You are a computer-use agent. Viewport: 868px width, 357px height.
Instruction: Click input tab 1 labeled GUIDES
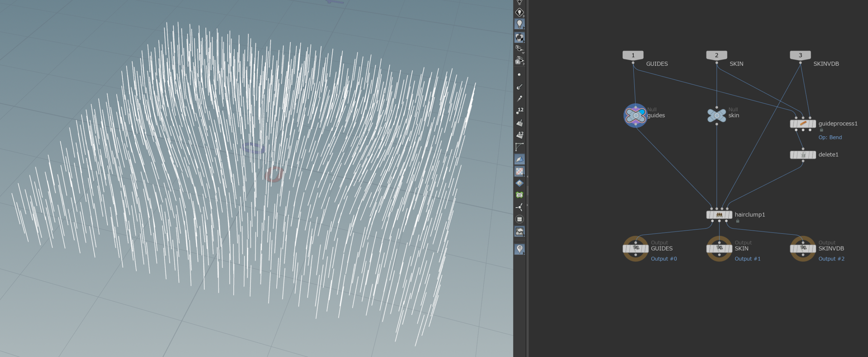(x=633, y=55)
